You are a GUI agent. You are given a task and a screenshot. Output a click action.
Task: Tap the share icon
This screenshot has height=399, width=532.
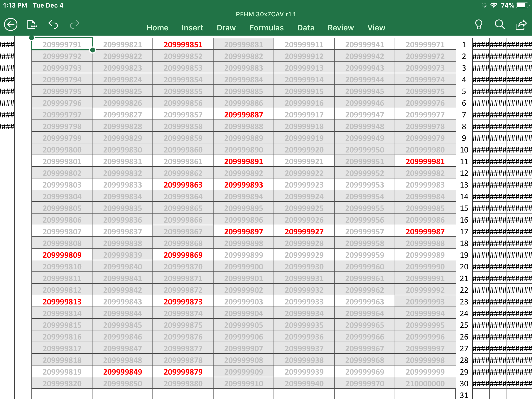pyautogui.click(x=521, y=25)
